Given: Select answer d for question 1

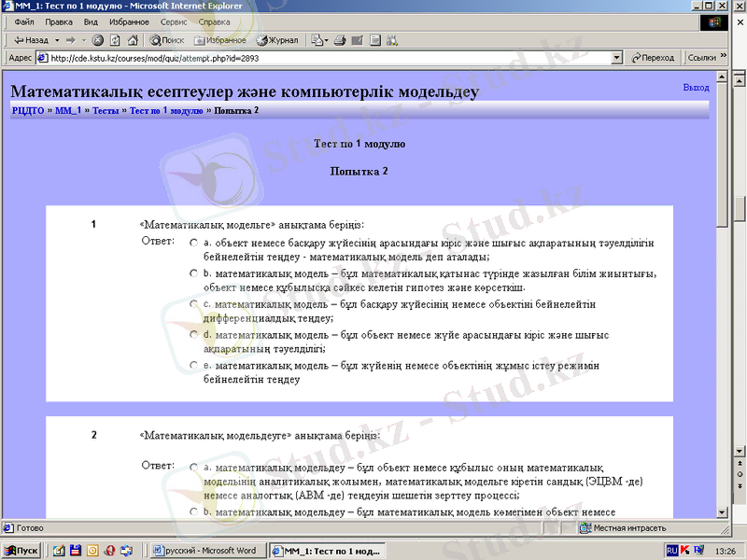Looking at the screenshot, I should (193, 335).
